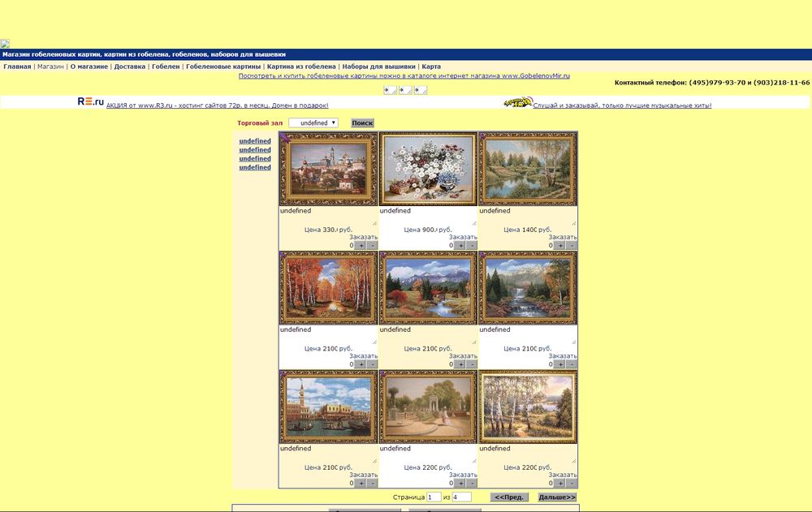Open the Карта menu item

(x=431, y=67)
